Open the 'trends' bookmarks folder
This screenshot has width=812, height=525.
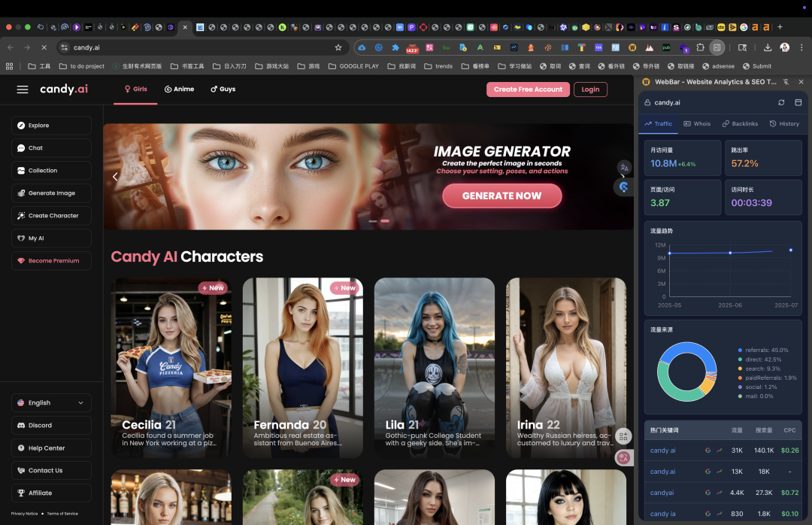click(x=438, y=66)
